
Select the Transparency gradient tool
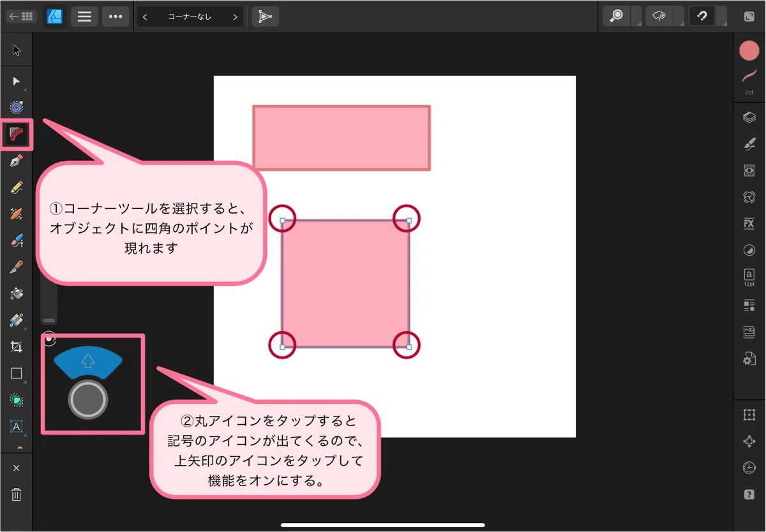tap(17, 320)
